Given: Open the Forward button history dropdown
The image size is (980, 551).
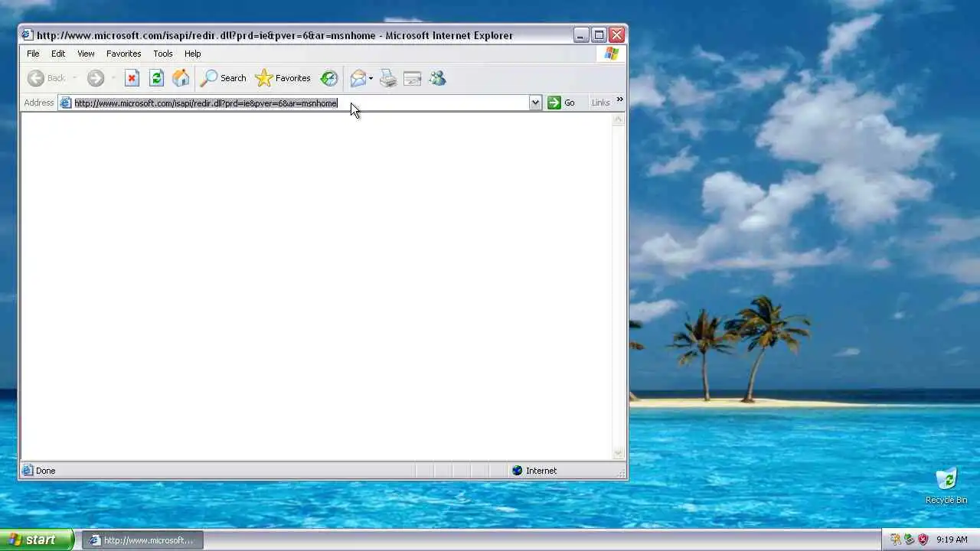Looking at the screenshot, I should (x=113, y=78).
